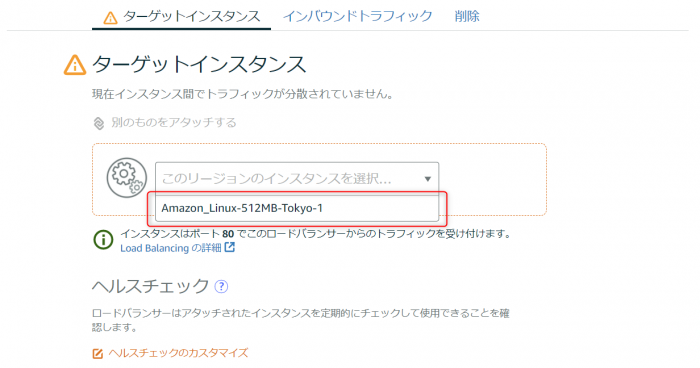
Task: Click the external link icon next to Load Balancing
Action: (x=229, y=247)
